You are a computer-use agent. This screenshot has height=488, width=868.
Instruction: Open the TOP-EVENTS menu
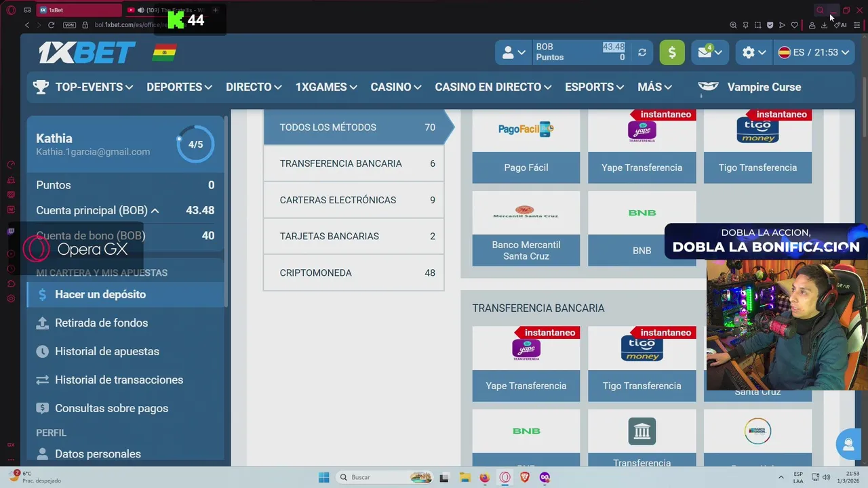click(94, 87)
